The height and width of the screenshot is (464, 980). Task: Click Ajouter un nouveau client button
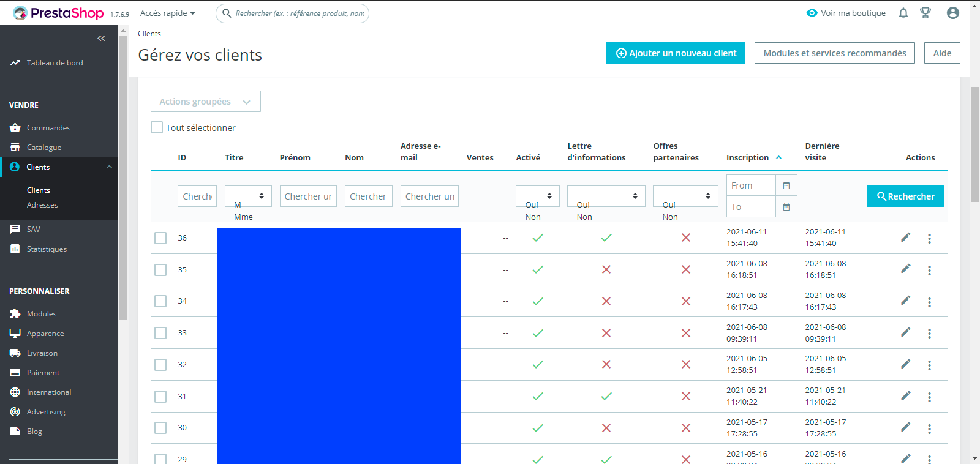pos(676,53)
